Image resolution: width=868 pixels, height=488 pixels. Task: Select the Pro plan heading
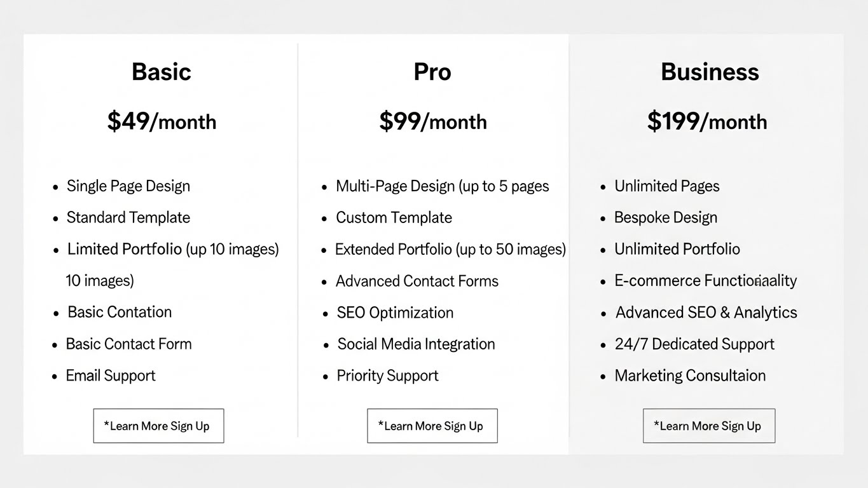432,72
